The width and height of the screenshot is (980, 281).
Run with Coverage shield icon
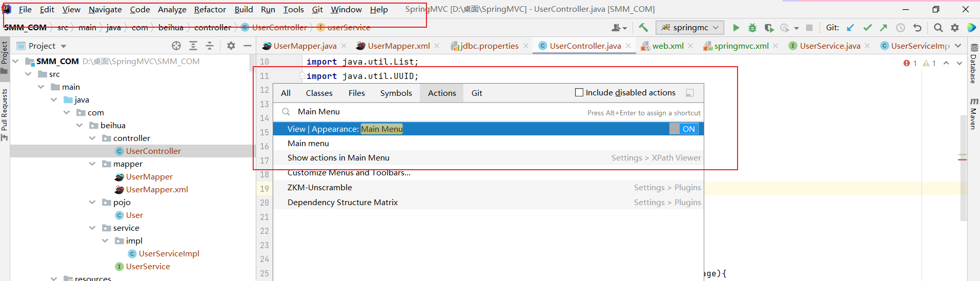769,28
